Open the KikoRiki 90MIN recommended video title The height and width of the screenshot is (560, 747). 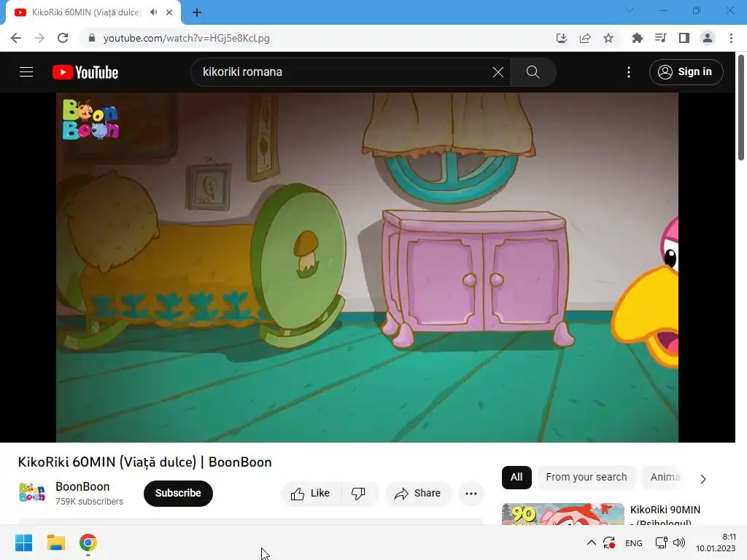(x=665, y=516)
